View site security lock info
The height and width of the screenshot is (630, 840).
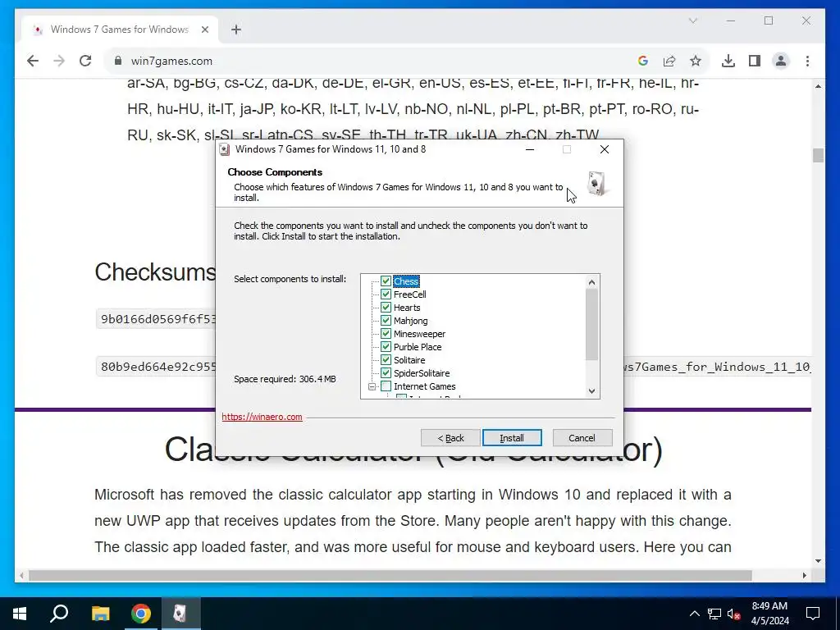(118, 61)
